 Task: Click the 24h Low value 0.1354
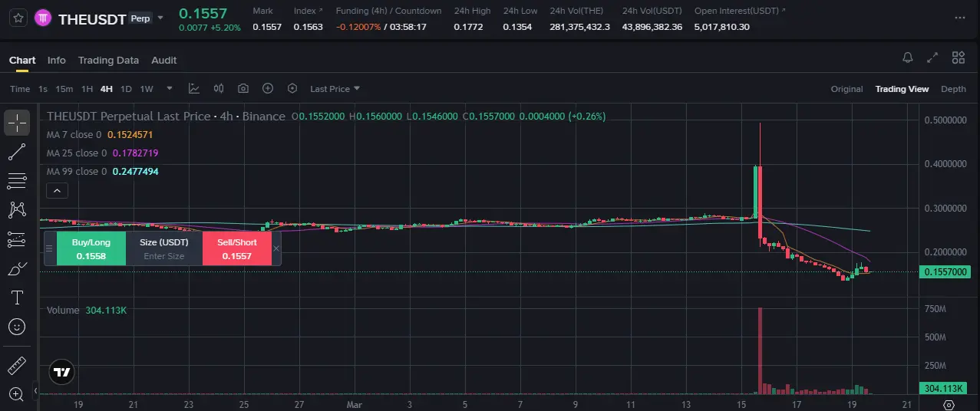[x=517, y=27]
